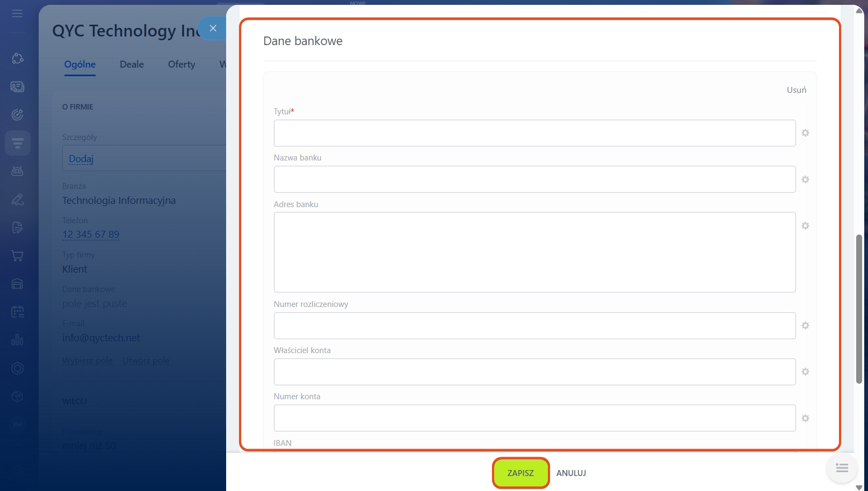Open settings gear next to Nazwa banku
Viewport: 868px width, 491px height.
tap(805, 180)
